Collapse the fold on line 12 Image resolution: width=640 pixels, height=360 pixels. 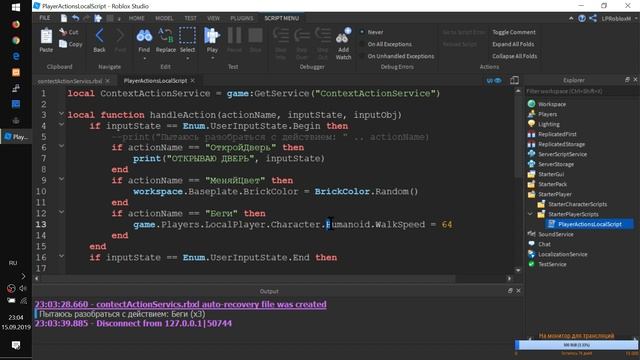[x=61, y=212]
